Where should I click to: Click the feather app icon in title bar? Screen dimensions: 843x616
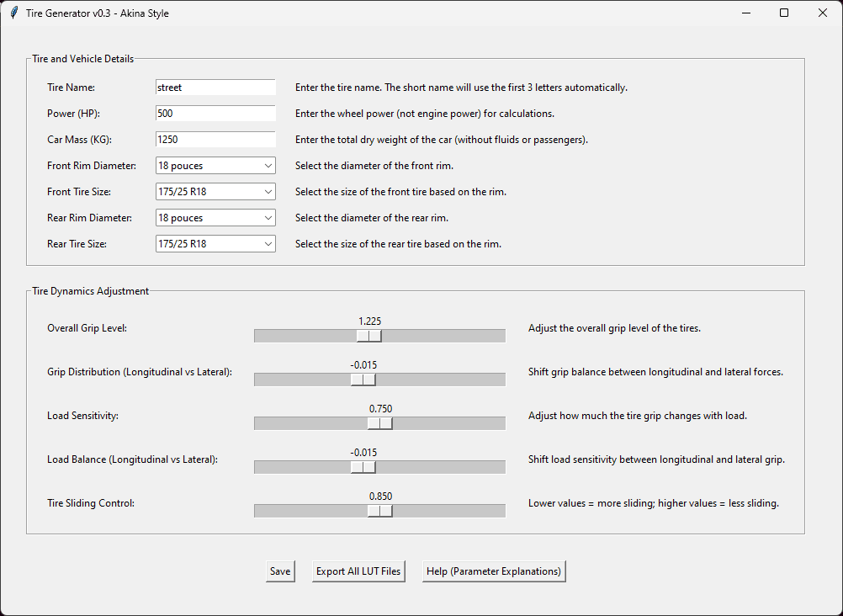point(14,13)
